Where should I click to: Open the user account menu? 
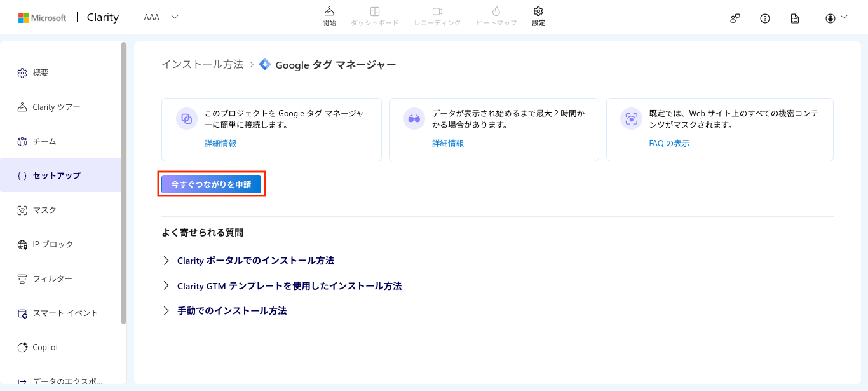coord(836,18)
